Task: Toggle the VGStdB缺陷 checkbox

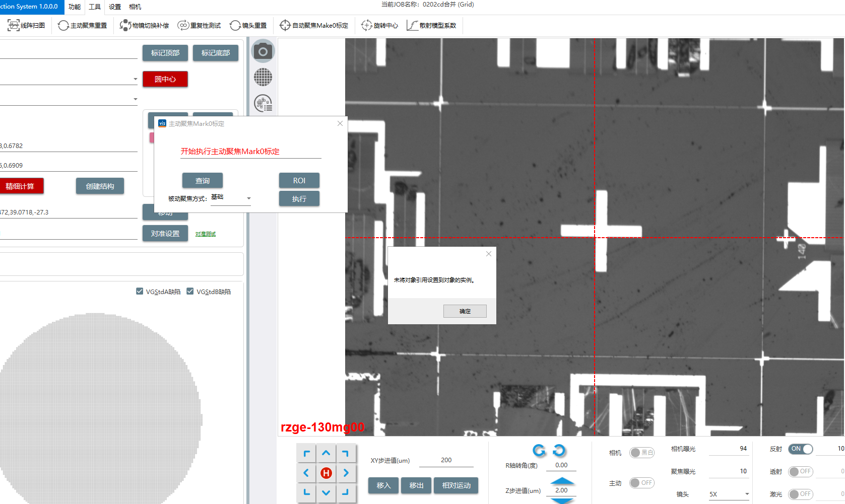Action: [x=190, y=291]
